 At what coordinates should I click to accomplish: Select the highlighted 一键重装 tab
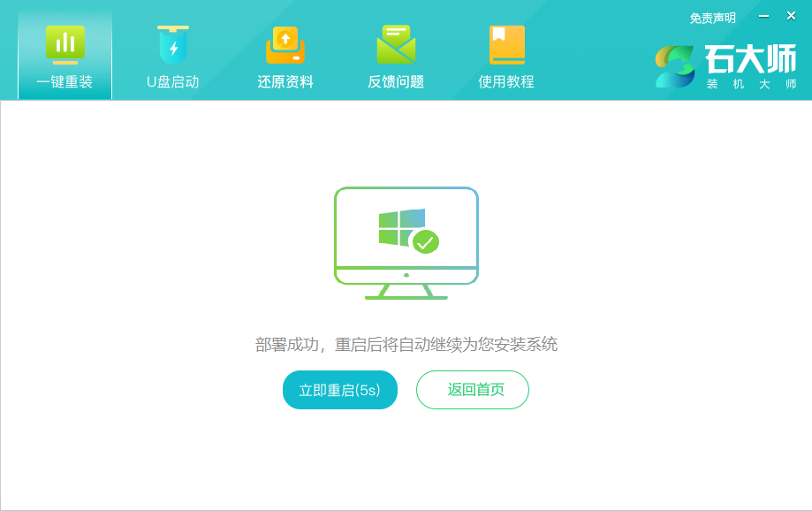64,56
